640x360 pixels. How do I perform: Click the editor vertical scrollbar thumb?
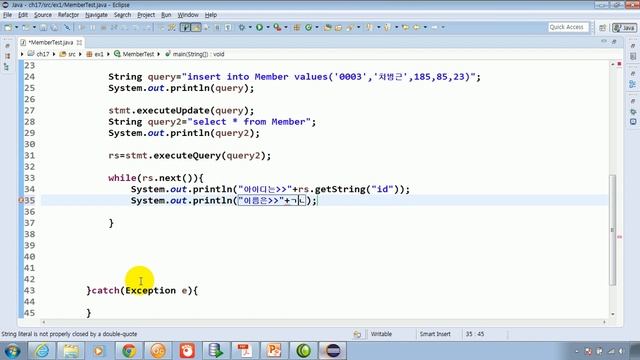pos(612,229)
